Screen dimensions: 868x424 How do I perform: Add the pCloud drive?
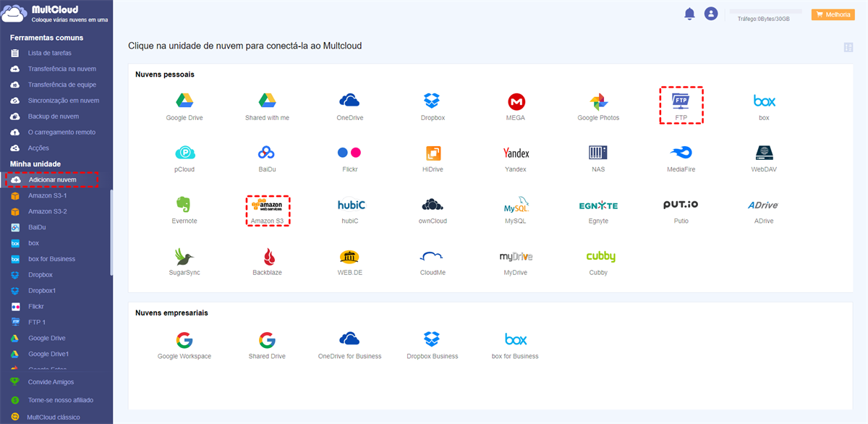click(x=184, y=153)
